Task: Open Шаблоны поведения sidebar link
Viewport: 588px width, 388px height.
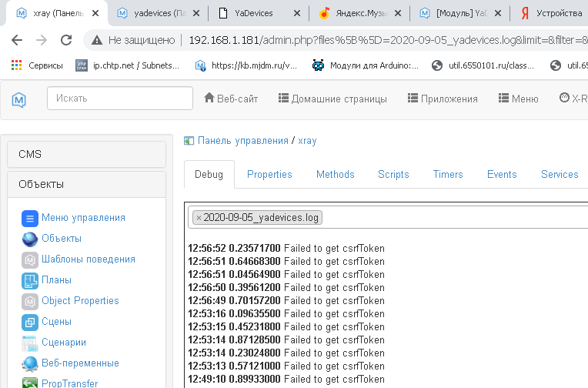Action: 88,259
